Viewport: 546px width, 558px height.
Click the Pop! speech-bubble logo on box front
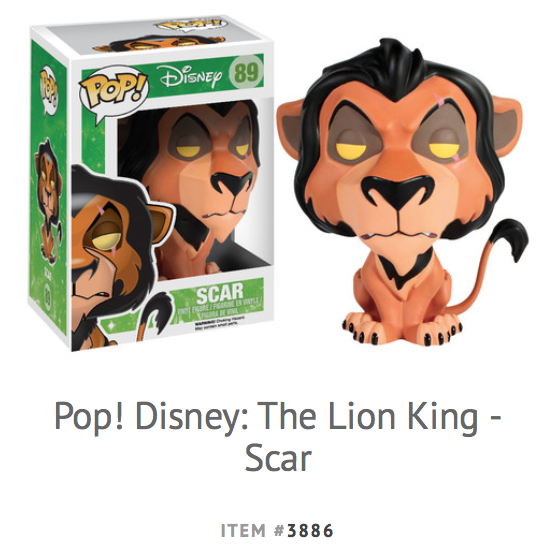(113, 90)
